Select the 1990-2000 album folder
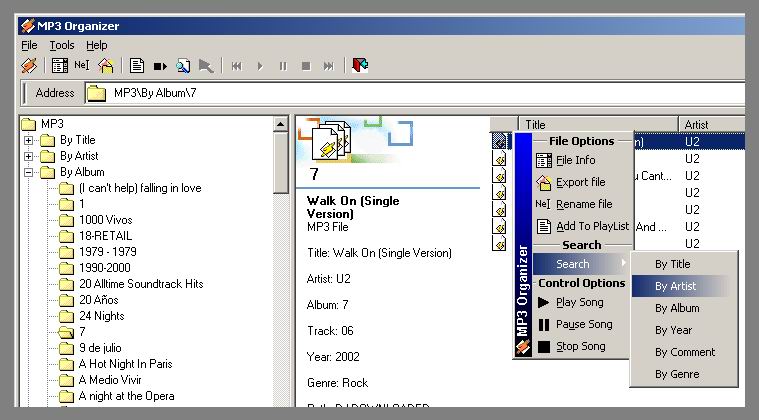759x420 pixels. pos(95,268)
